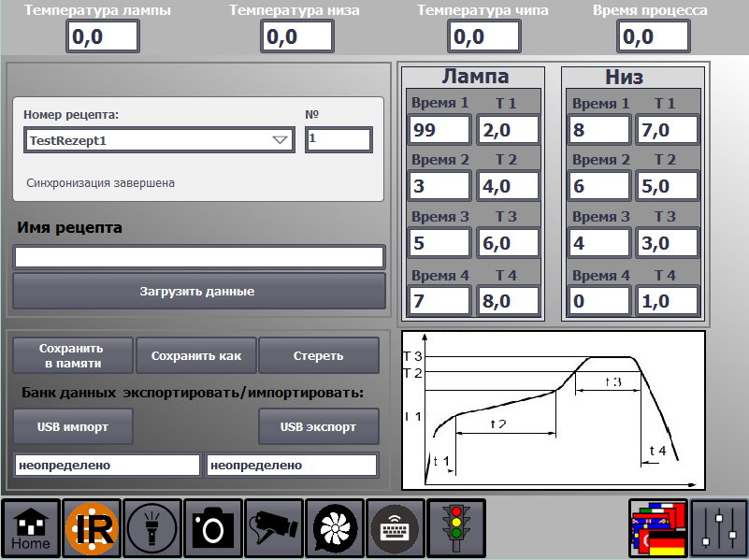Click the traffic light status icon

457,528
